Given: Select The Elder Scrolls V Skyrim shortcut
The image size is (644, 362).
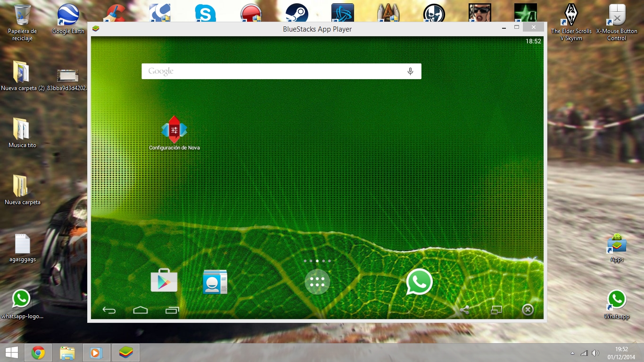Looking at the screenshot, I should 571,23.
